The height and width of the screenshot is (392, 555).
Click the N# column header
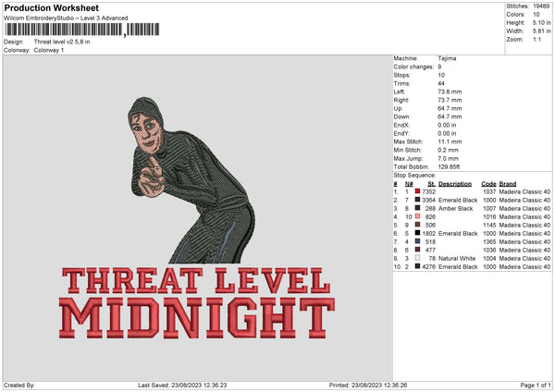[x=409, y=184]
